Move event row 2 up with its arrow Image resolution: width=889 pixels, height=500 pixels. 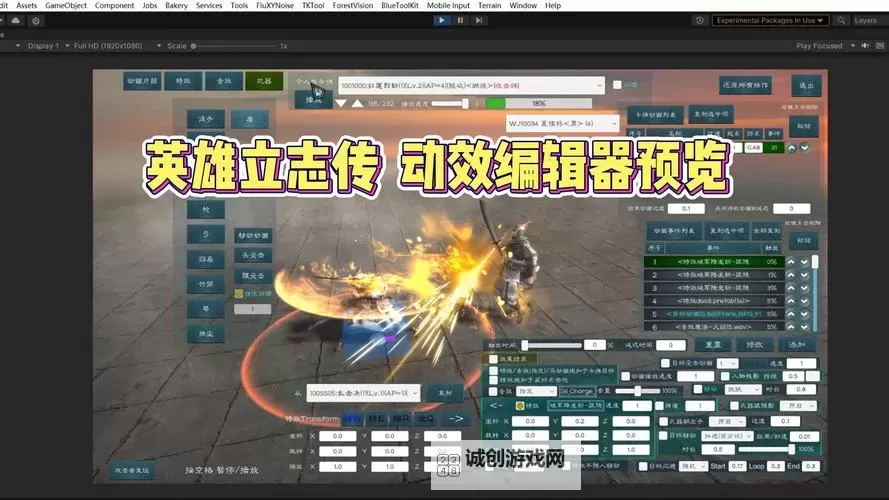791,275
